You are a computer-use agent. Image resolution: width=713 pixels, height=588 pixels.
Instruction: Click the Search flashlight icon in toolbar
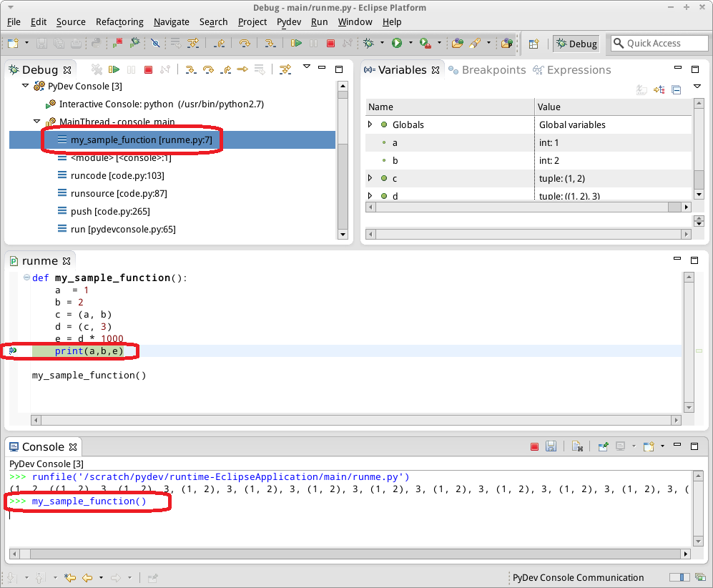pyautogui.click(x=475, y=43)
